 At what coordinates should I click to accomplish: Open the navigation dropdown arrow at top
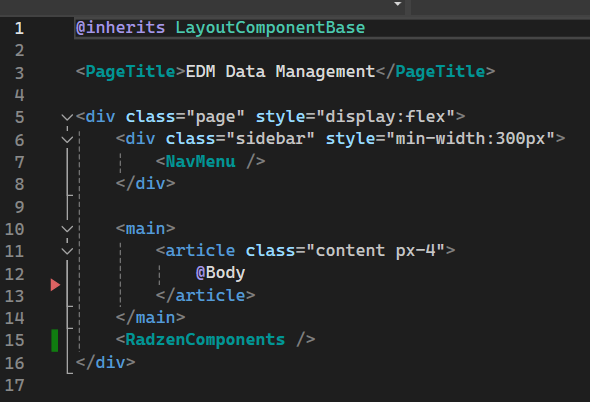point(397,4)
